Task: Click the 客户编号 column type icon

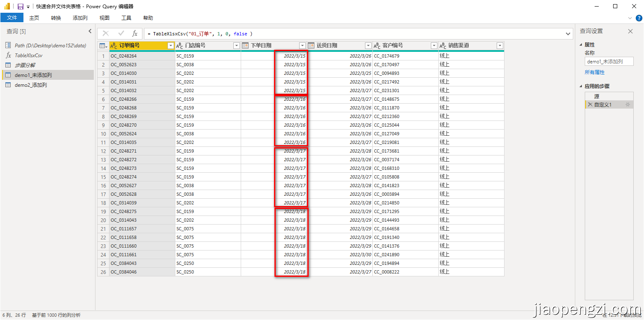Action: 377,46
